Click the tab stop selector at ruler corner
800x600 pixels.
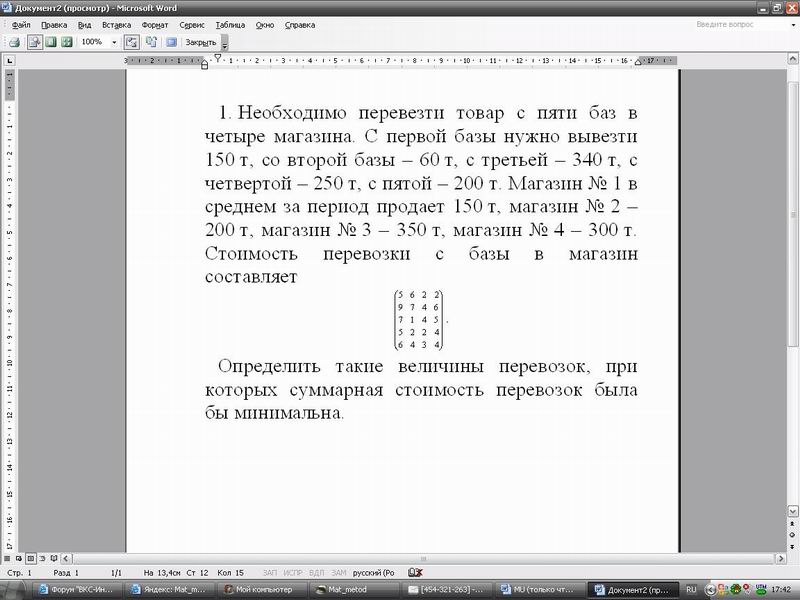pos(10,61)
